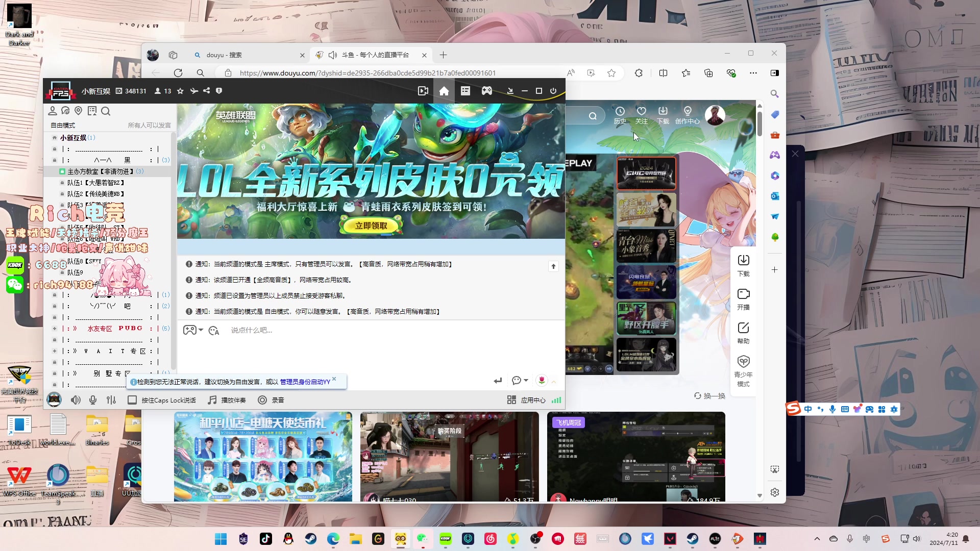Open the 开播 broadcast icon on Douyu sidebar

point(743,298)
